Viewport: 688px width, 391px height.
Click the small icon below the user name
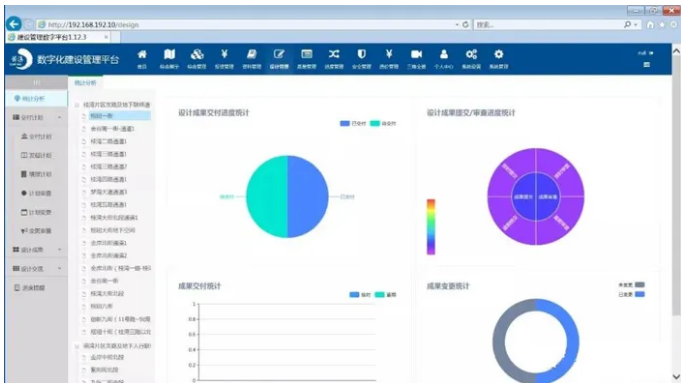[x=646, y=65]
